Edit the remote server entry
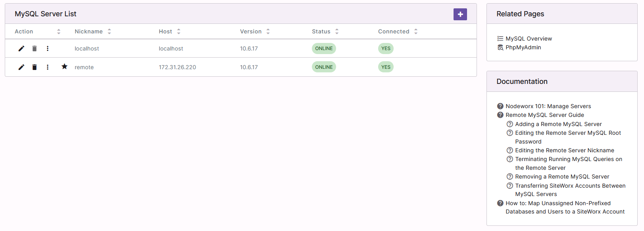This screenshot has width=644, height=231. (21, 67)
